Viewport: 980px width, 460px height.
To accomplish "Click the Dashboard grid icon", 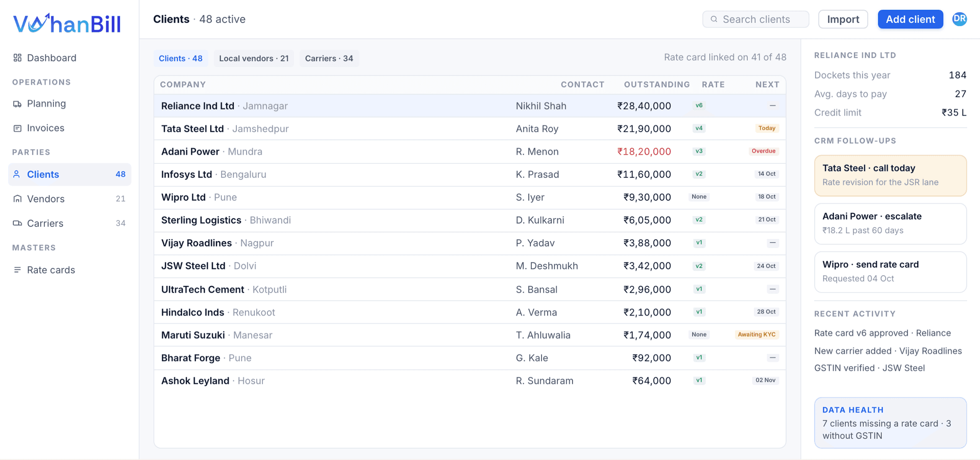I will [17, 58].
